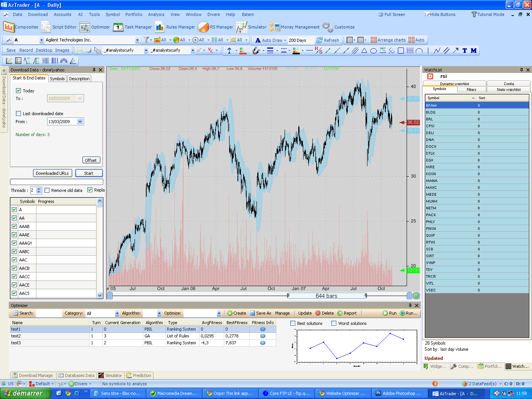Open the Analysis menu
Screen dimensions: 532x399
point(156,14)
